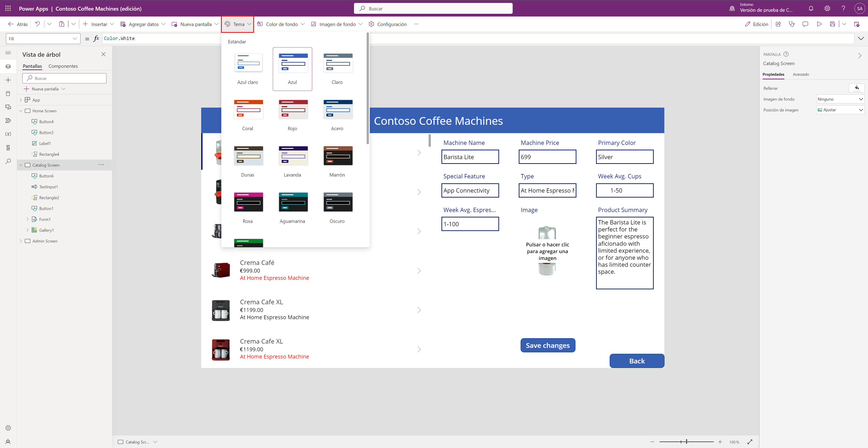Open the Variables (x) icon in the sidebar
This screenshot has width=868, height=448.
coord(8,134)
